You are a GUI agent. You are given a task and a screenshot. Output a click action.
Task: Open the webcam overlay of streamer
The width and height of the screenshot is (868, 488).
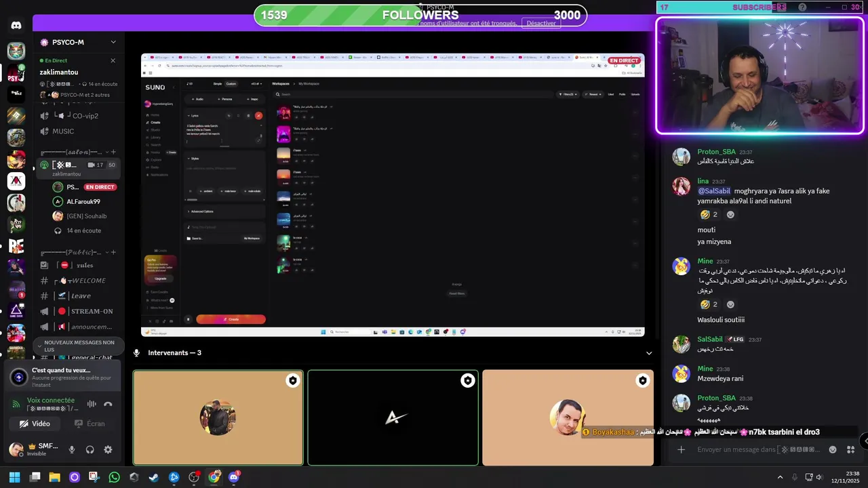(x=759, y=75)
